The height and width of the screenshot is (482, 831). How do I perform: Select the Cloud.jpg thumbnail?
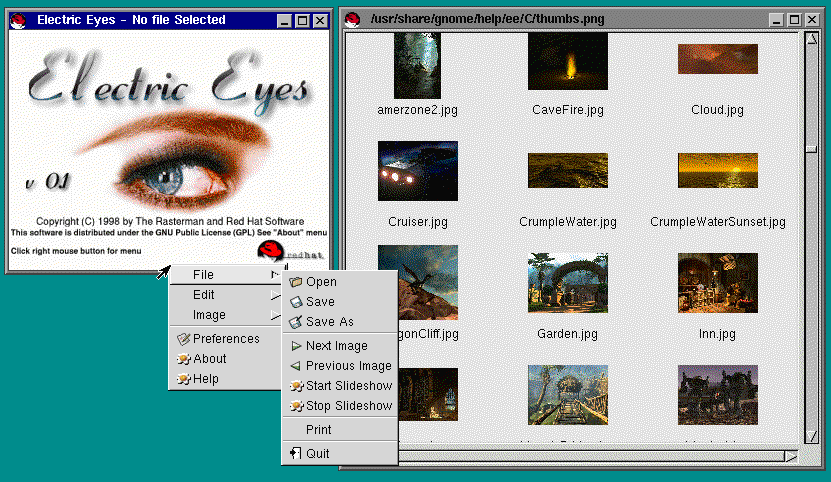[x=718, y=59]
